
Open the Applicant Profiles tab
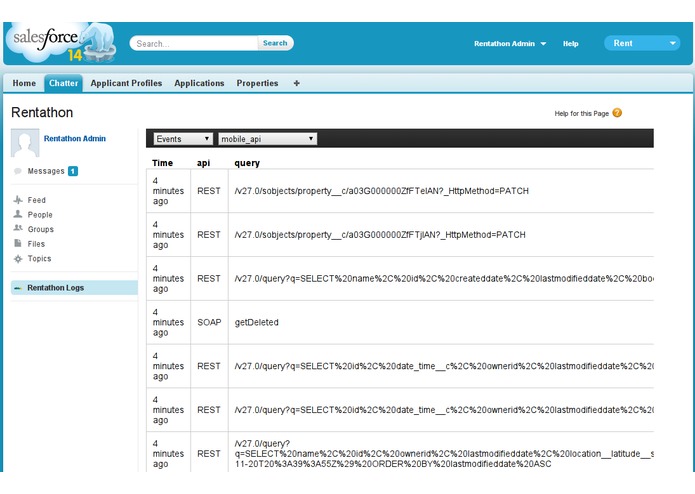coord(126,83)
